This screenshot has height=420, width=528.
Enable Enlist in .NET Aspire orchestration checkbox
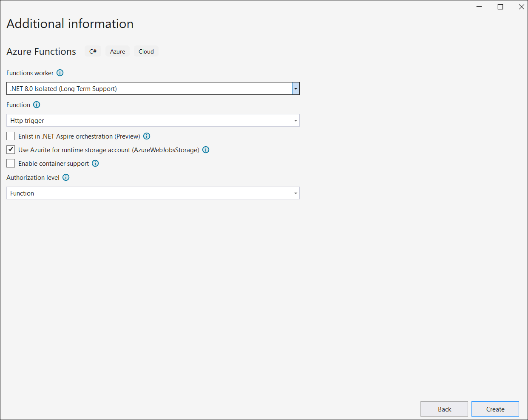click(x=11, y=136)
